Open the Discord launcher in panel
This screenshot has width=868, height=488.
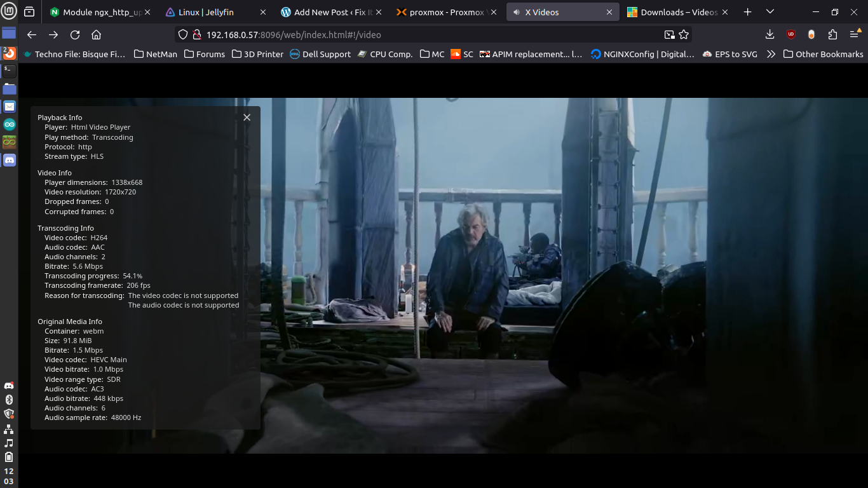pos(9,160)
